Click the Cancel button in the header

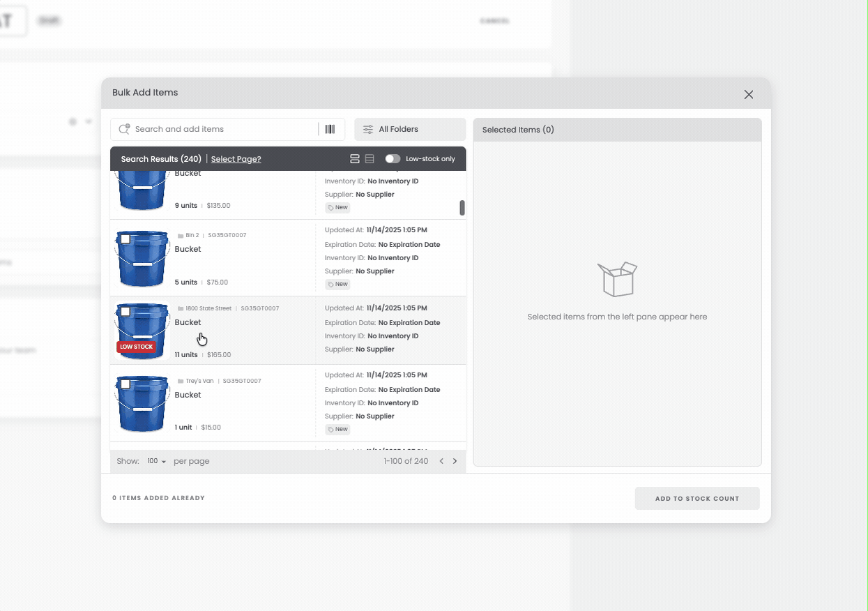tap(494, 21)
